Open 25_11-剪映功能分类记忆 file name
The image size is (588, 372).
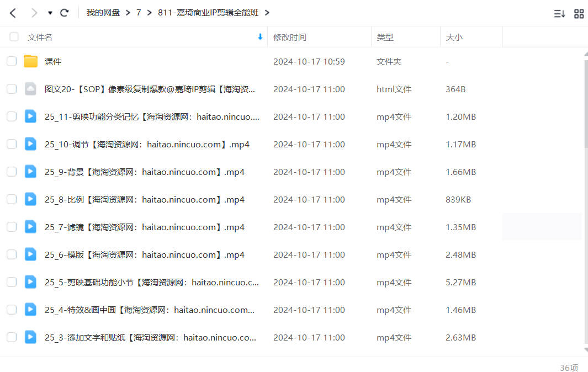click(x=152, y=117)
